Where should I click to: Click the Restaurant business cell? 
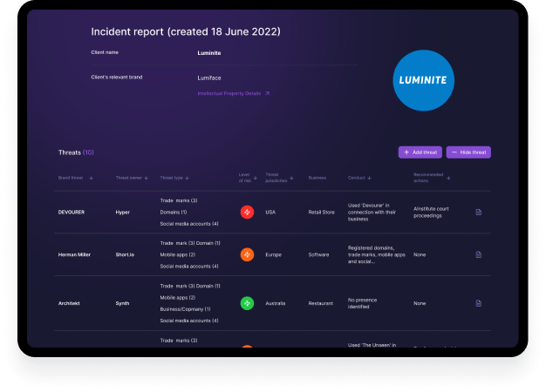(x=321, y=303)
